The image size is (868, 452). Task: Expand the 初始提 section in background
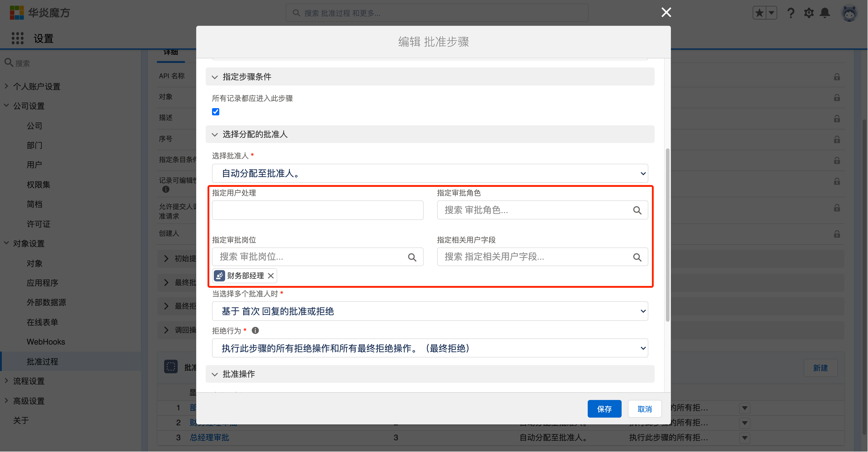166,259
